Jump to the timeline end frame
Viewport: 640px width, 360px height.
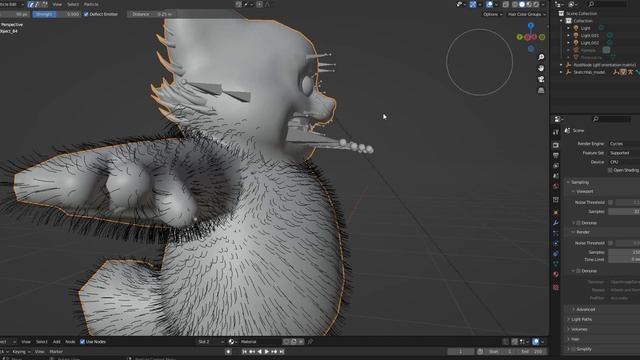pos(282,351)
